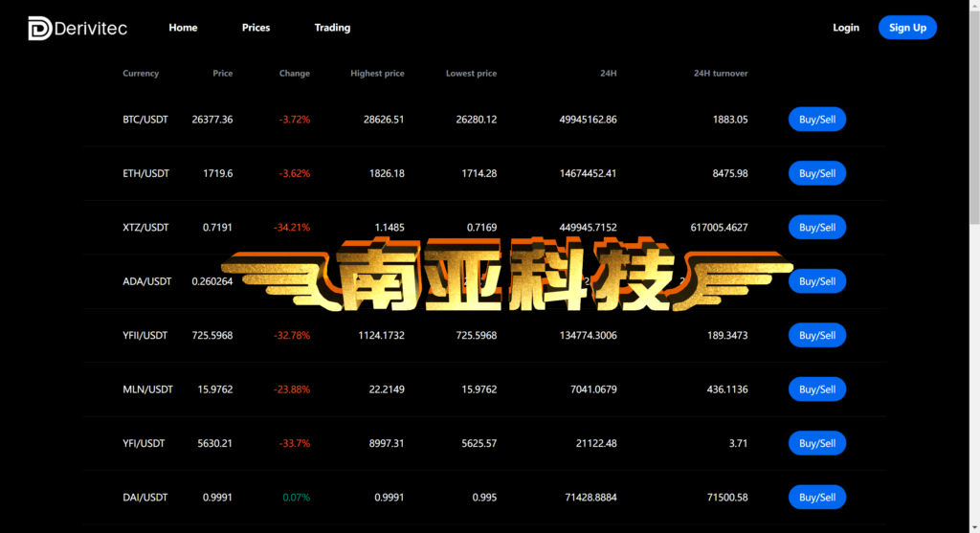
Task: Select the YFII/USDT currency pair
Action: (x=145, y=336)
